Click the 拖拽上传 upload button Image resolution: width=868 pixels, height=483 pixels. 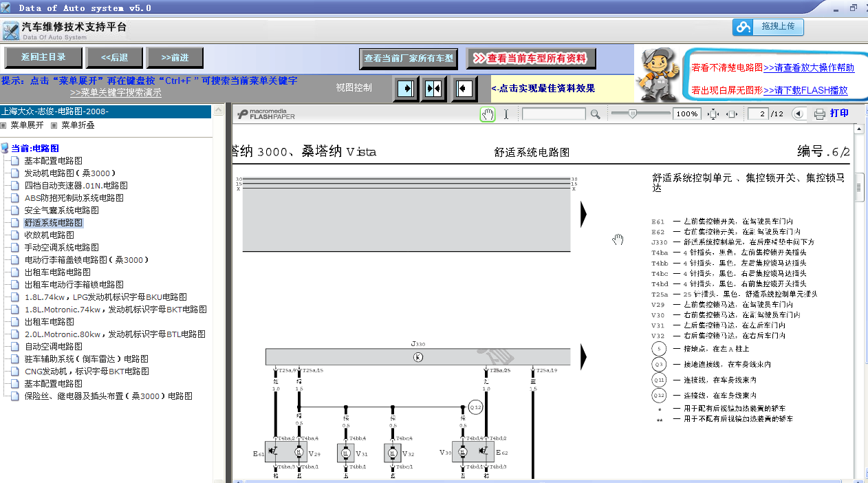[x=768, y=27]
